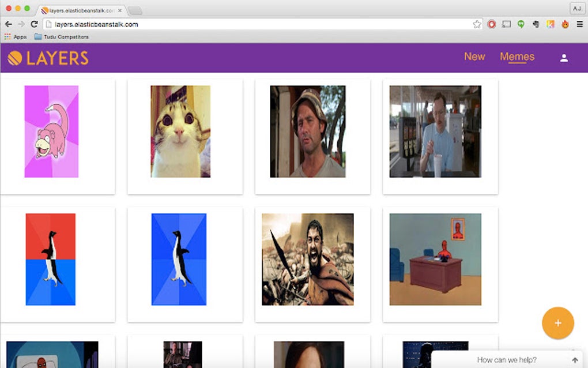Open the Evernote Web Clipper extension icon
This screenshot has height=368, width=588.
[x=536, y=24]
